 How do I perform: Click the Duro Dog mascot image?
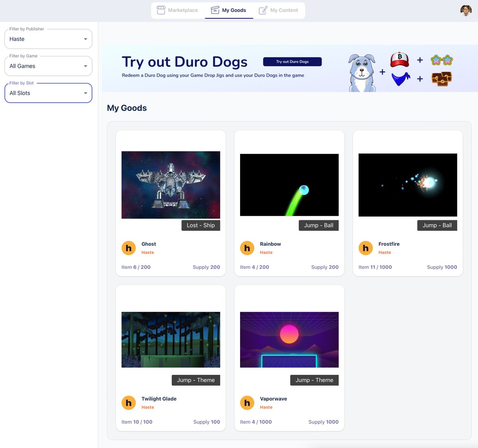pyautogui.click(x=362, y=73)
